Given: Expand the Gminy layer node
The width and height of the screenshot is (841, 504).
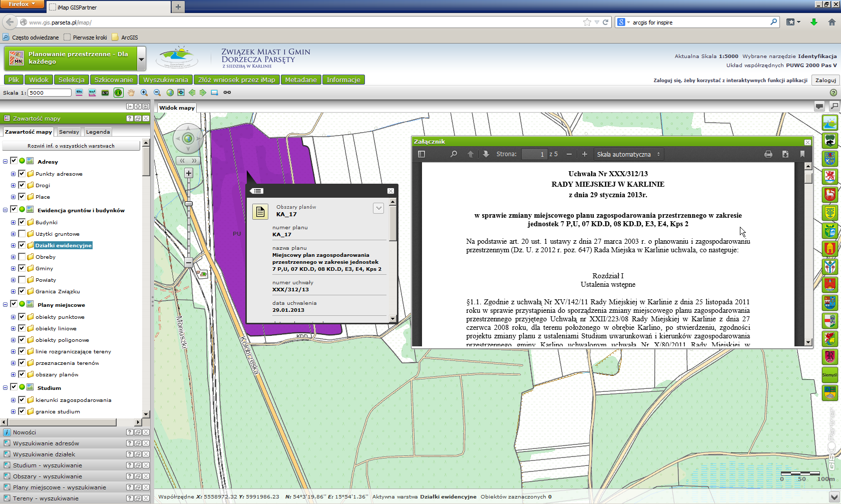Looking at the screenshot, I should [x=14, y=268].
